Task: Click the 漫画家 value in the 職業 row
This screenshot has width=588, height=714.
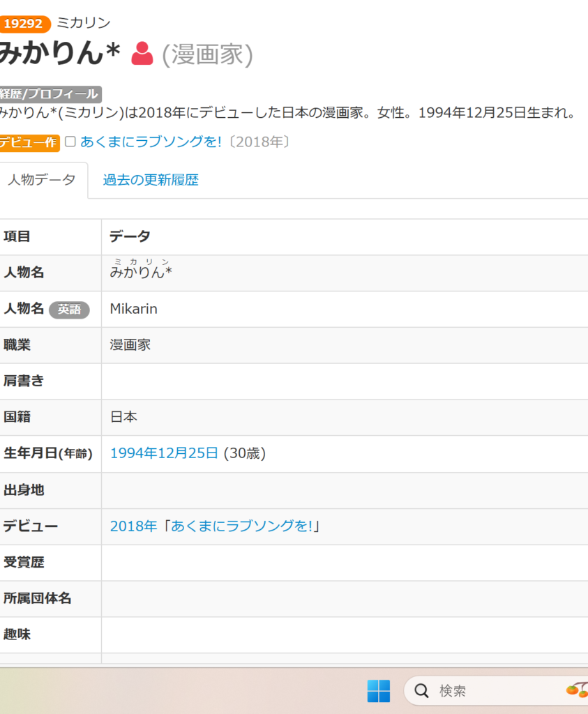Action: [130, 345]
